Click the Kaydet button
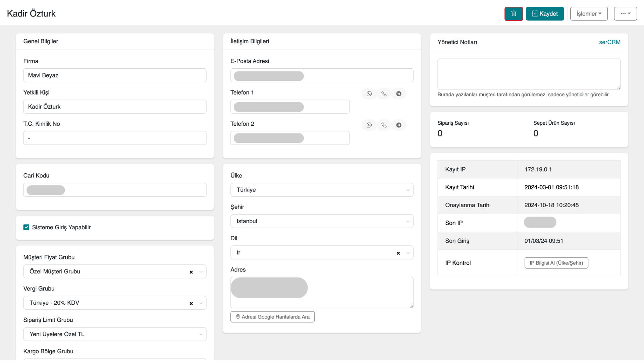This screenshot has width=644, height=362. 545,14
